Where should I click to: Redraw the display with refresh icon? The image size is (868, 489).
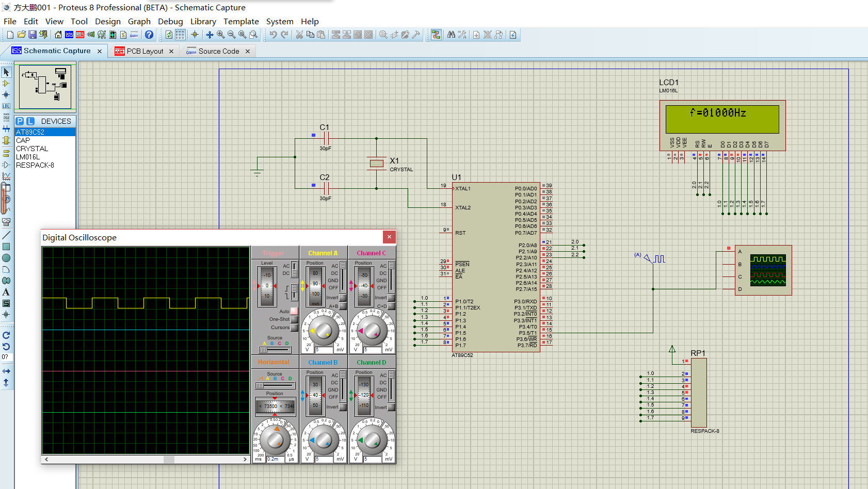pyautogui.click(x=169, y=35)
